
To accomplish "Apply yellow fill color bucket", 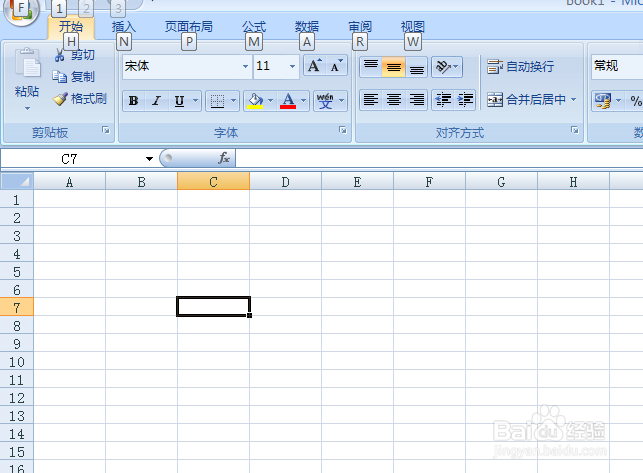I will point(255,101).
